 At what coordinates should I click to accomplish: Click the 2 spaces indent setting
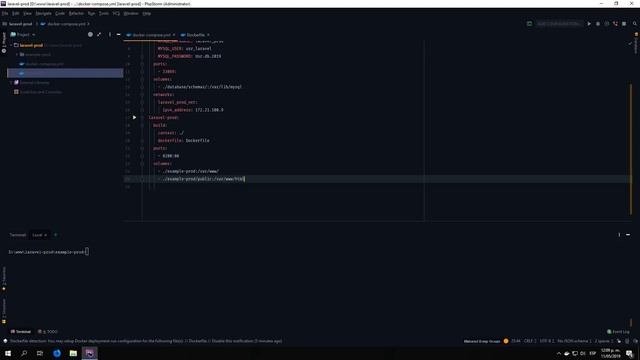604,341
